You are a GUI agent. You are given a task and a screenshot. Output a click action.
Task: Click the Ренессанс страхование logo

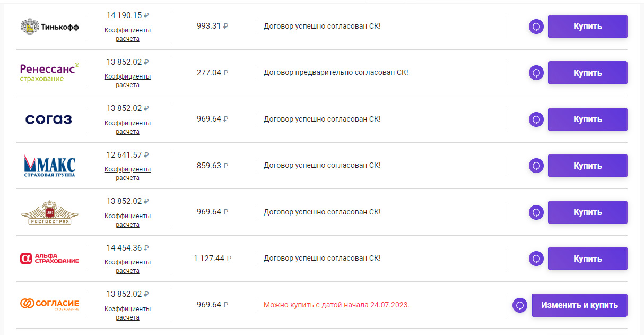click(49, 73)
